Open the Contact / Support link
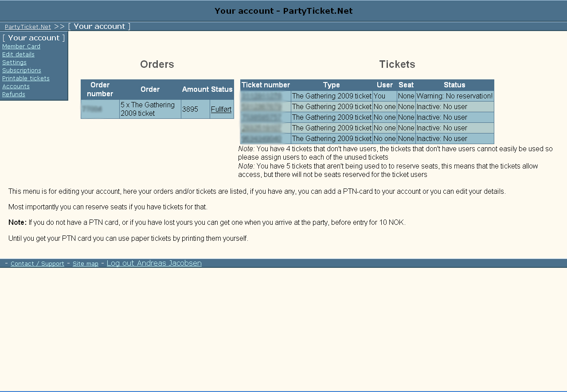The width and height of the screenshot is (567, 392). tap(37, 263)
